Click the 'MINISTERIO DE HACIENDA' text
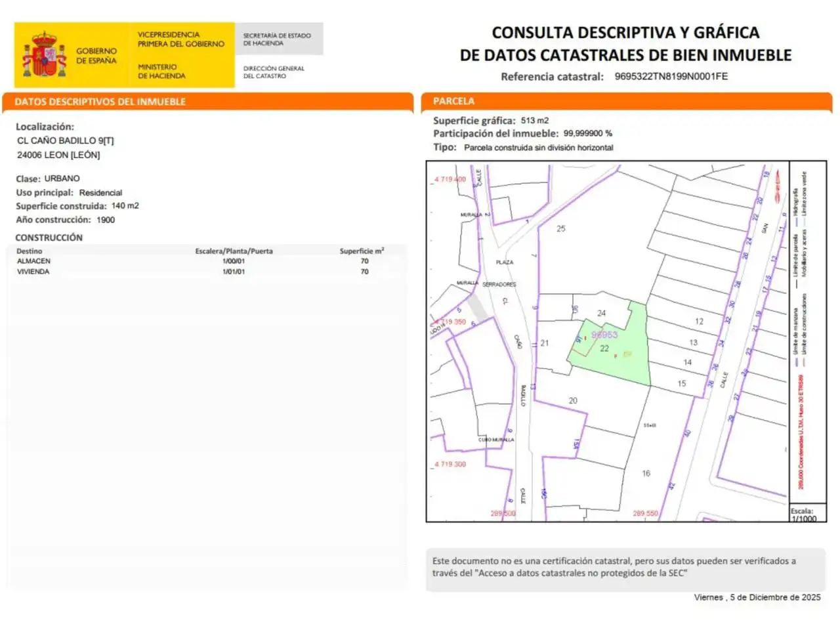 161,72
